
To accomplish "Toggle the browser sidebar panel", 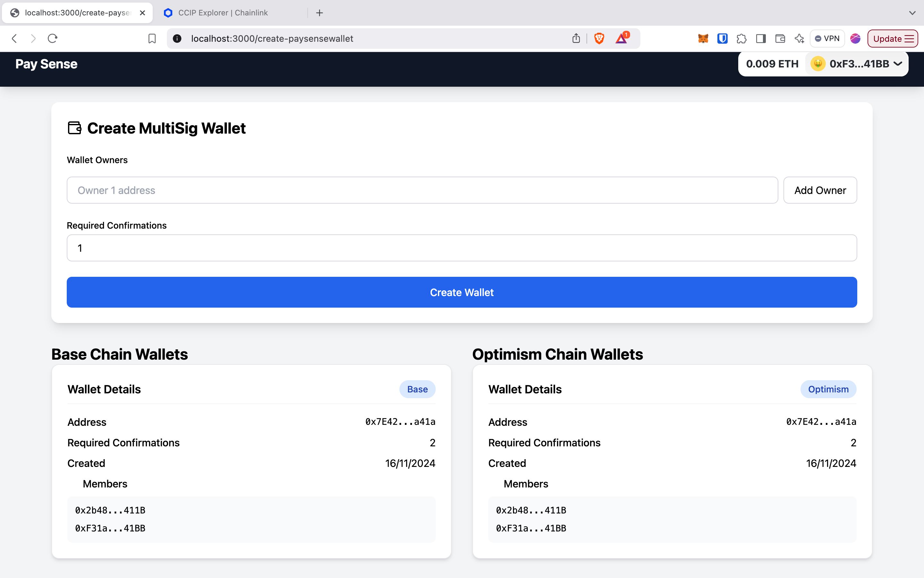I will click(761, 39).
